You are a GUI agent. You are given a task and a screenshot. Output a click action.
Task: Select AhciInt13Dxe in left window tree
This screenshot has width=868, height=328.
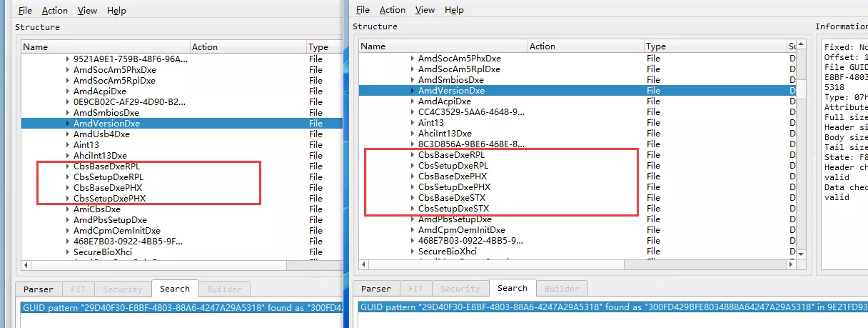pos(100,156)
